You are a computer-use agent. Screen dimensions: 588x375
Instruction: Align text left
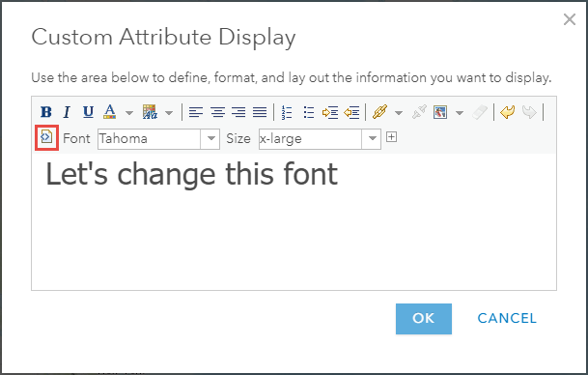click(196, 112)
